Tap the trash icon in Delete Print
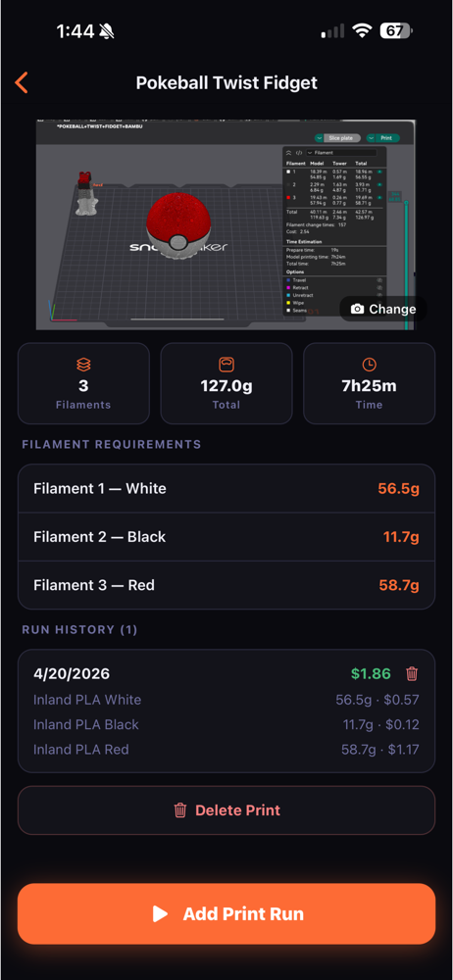 pos(180,810)
